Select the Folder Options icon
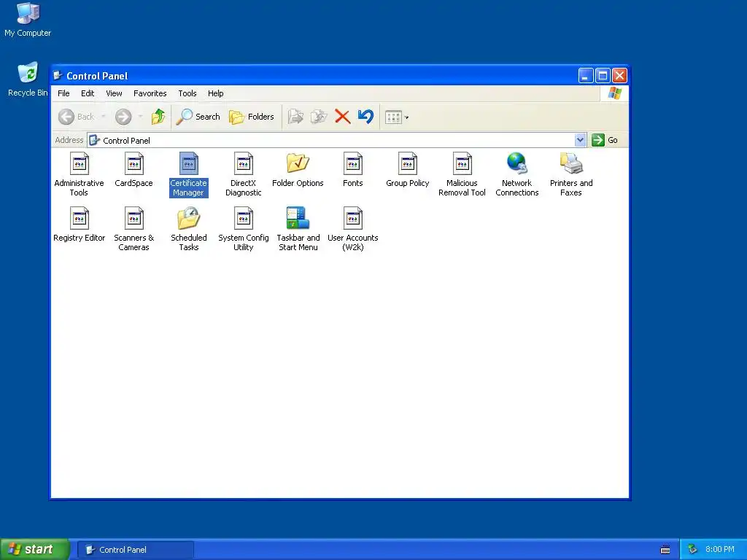Viewport: 747px width, 560px height. [x=298, y=164]
